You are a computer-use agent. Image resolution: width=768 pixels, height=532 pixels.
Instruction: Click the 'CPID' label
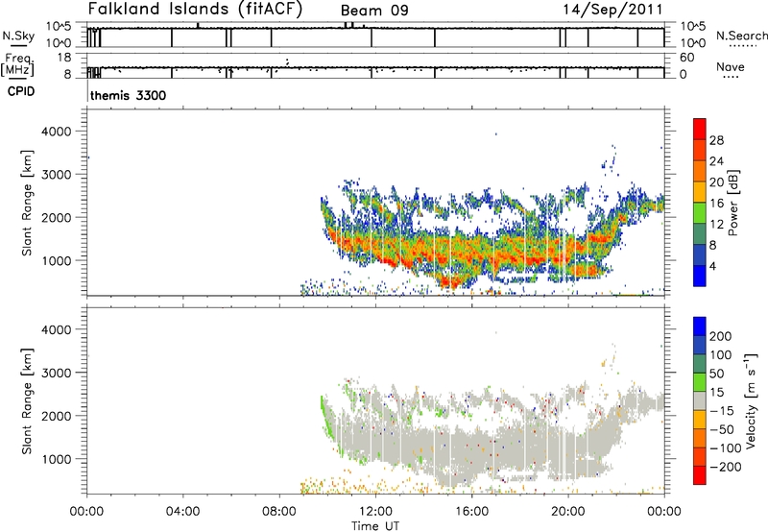point(21,91)
